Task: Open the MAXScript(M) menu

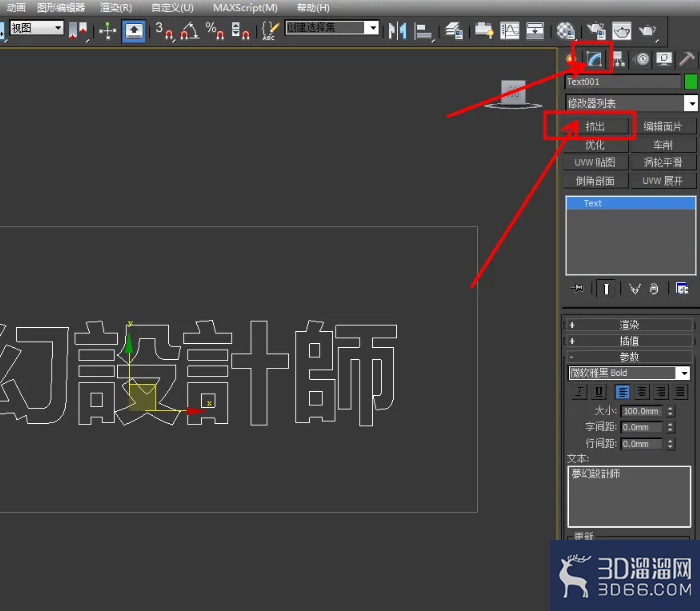Action: click(x=246, y=8)
